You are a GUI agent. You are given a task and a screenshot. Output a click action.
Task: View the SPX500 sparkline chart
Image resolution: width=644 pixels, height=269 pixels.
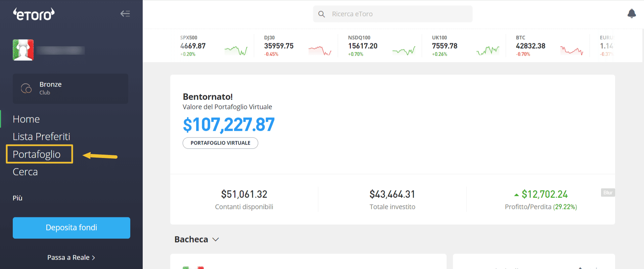(x=236, y=51)
